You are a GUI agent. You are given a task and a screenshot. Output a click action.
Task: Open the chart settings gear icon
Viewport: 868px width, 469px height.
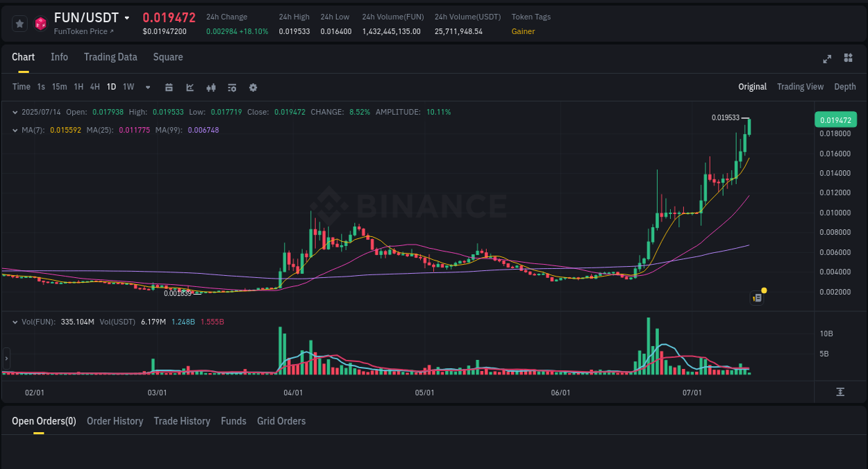coord(253,87)
